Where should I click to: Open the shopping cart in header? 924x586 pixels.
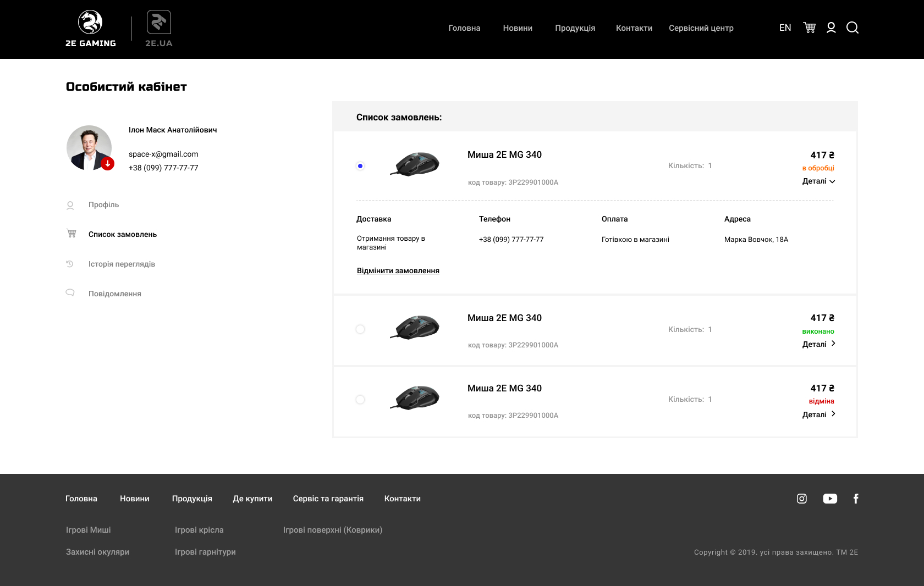click(x=809, y=27)
